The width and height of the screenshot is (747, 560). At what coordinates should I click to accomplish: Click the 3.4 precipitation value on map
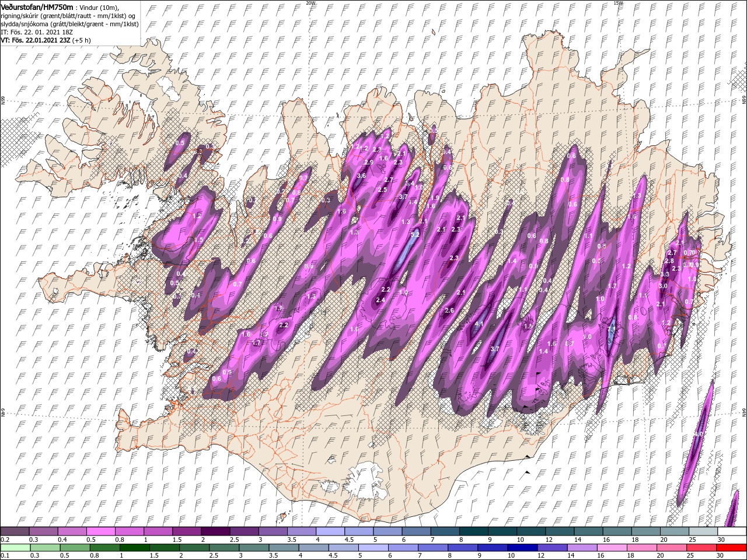(x=410, y=184)
